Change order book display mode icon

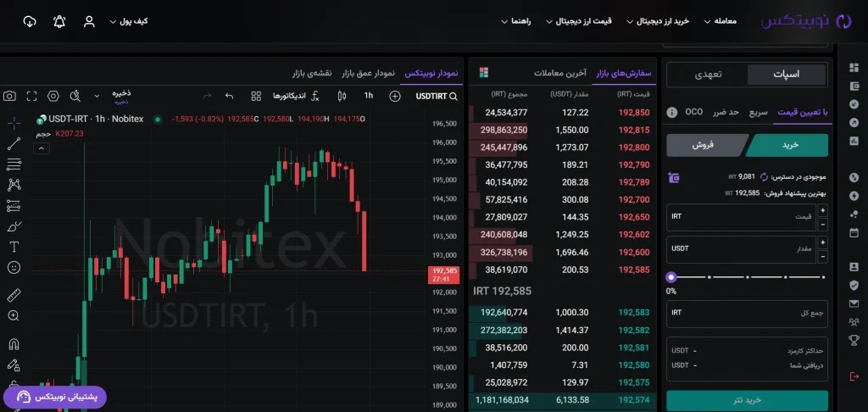[x=484, y=73]
